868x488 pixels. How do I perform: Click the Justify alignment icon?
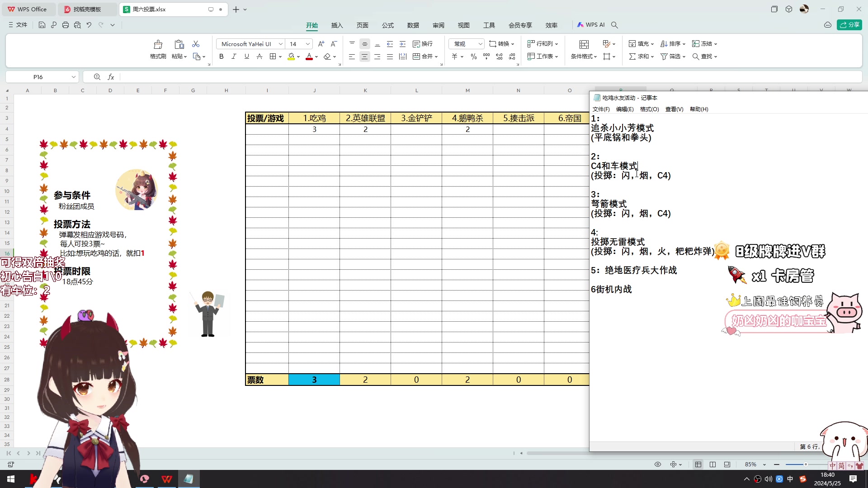coord(390,56)
